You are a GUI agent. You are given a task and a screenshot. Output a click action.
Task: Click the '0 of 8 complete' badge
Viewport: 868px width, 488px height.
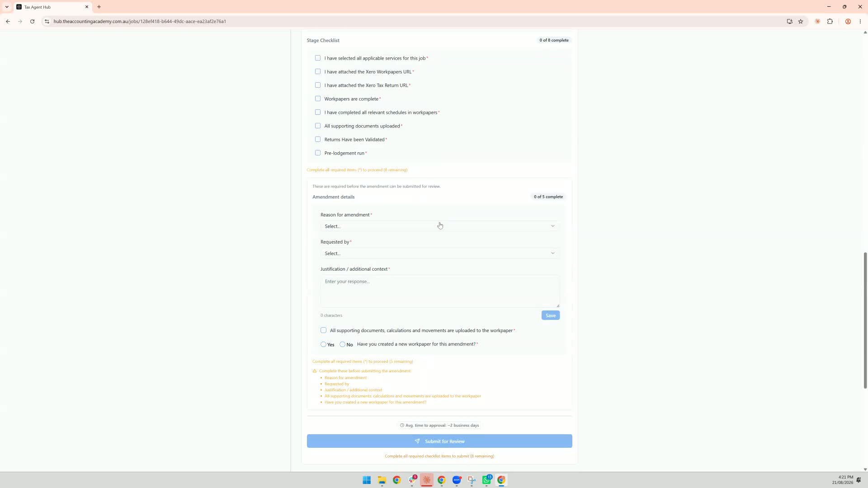point(554,40)
